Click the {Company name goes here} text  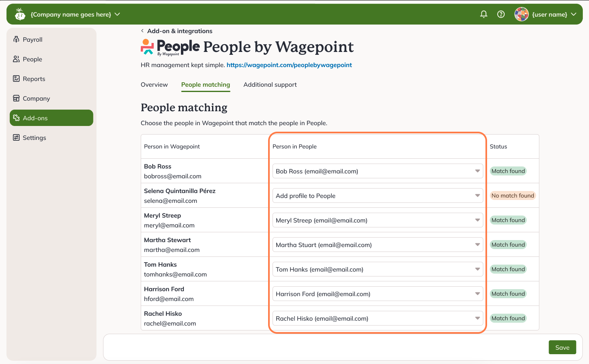[71, 14]
